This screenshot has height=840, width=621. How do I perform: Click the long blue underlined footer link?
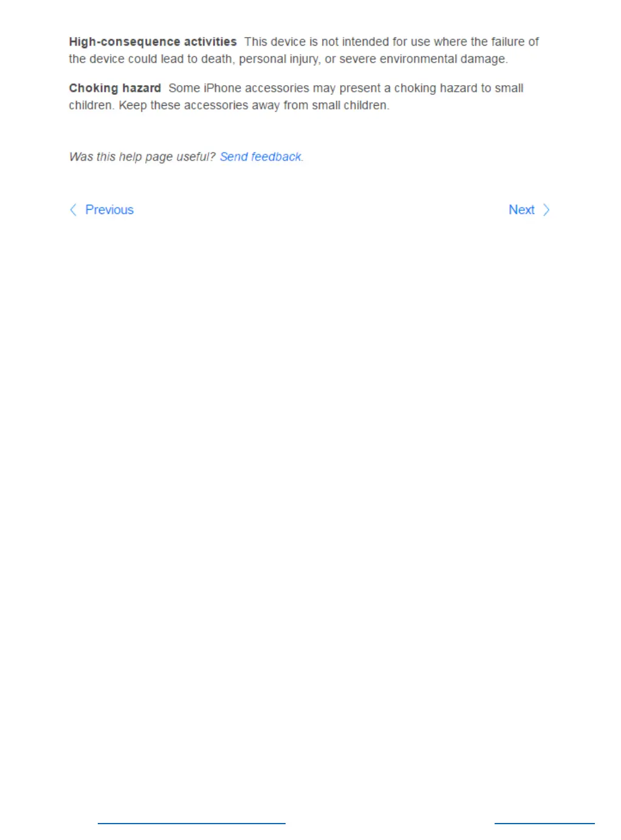191,824
